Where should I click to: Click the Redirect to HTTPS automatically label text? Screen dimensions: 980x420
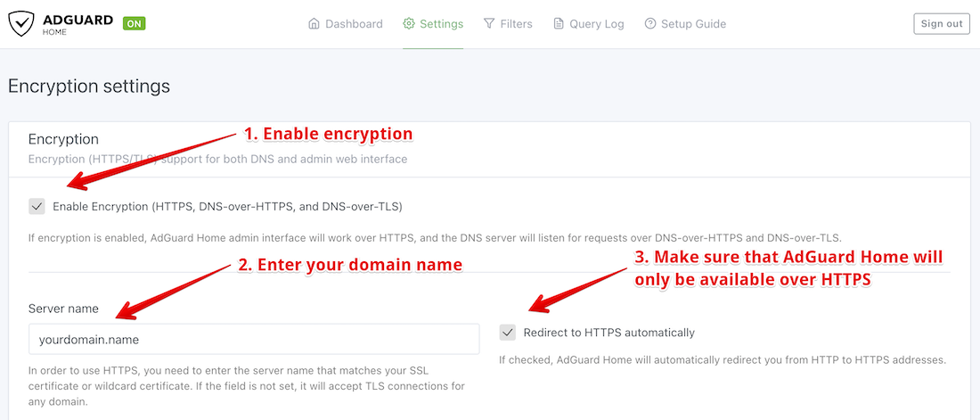click(608, 333)
